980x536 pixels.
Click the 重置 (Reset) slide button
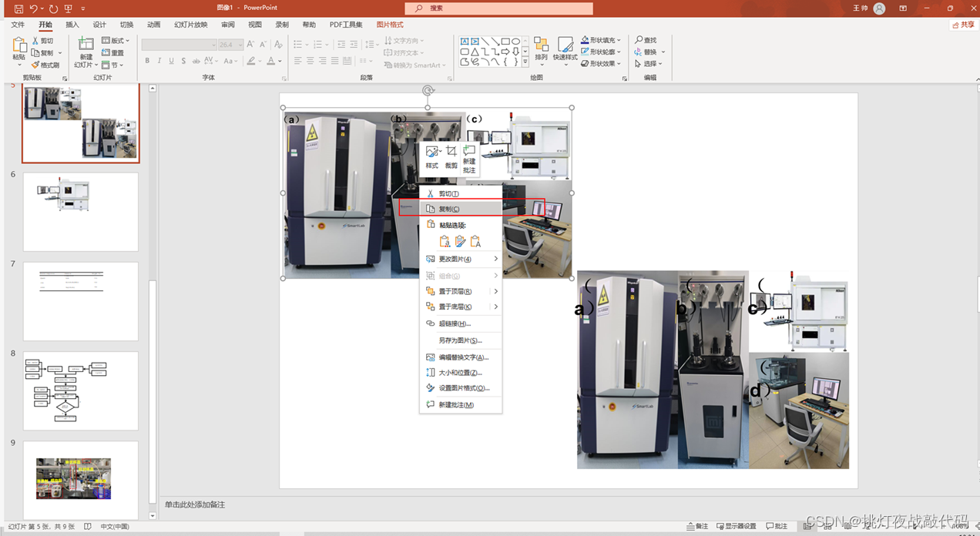112,53
